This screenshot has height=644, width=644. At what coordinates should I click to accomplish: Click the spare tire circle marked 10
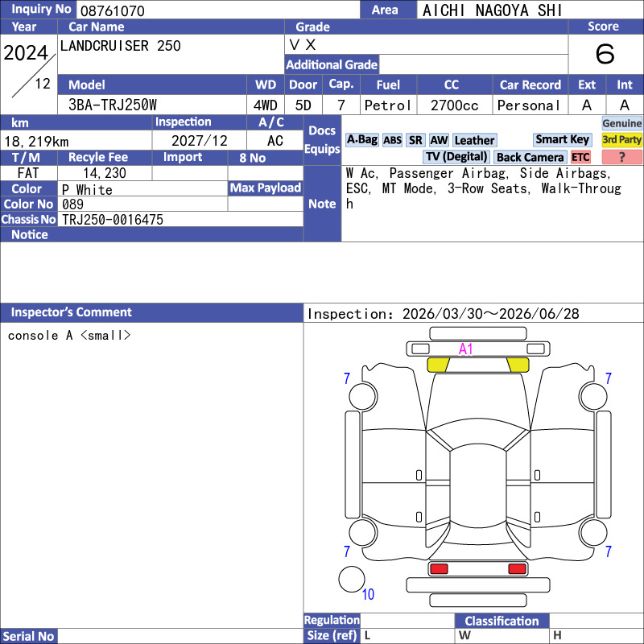tap(351, 580)
